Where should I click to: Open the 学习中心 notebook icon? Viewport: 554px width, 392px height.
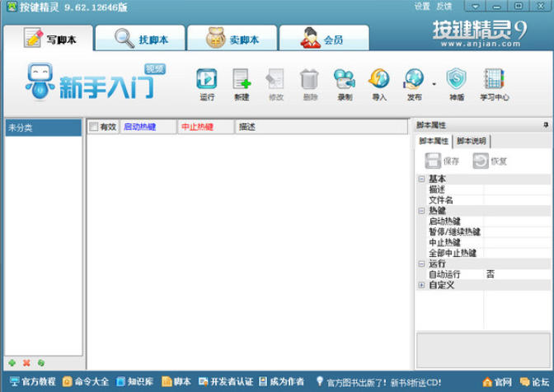point(495,84)
